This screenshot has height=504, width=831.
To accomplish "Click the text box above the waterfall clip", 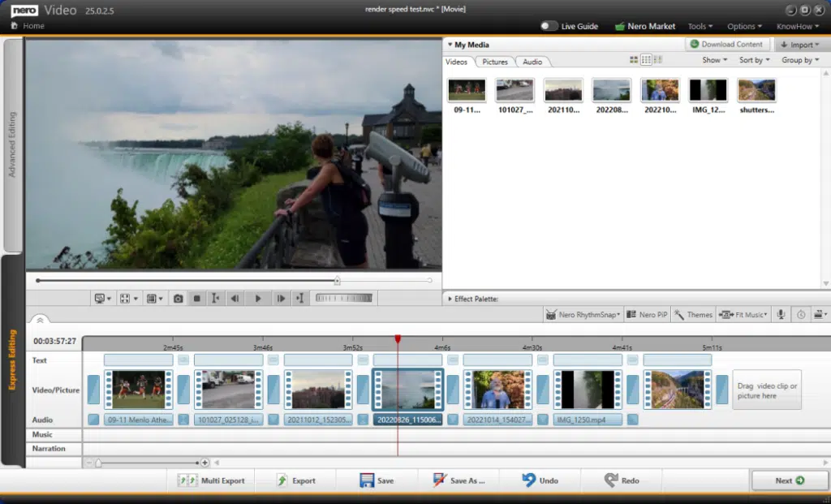I will [x=407, y=360].
